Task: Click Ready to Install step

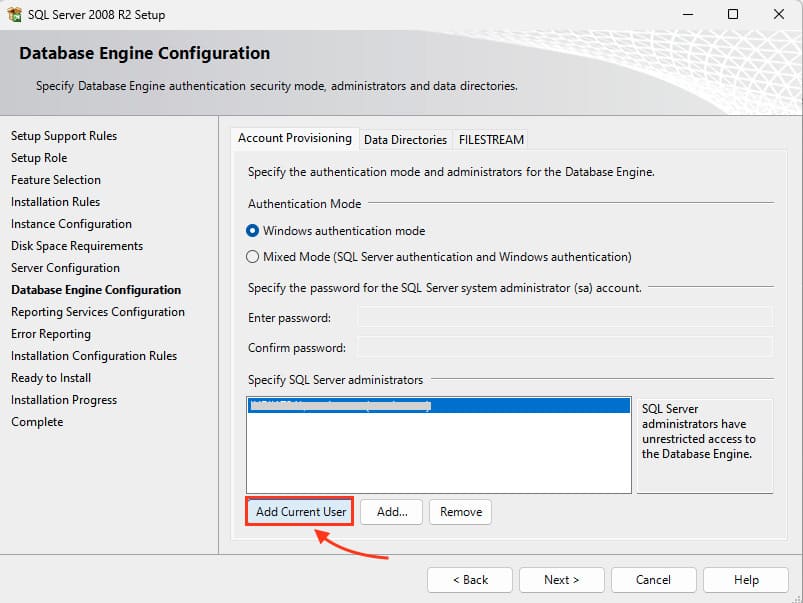Action: pos(51,378)
